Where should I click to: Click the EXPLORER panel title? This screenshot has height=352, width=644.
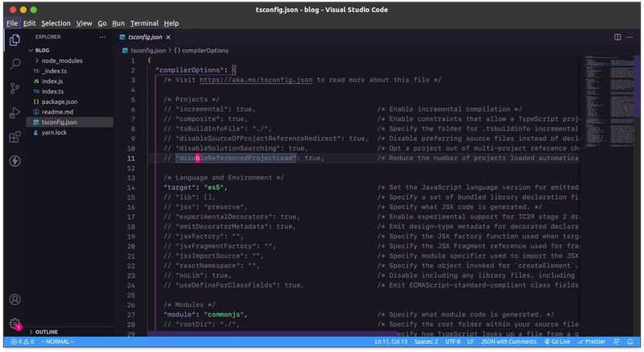click(47, 37)
